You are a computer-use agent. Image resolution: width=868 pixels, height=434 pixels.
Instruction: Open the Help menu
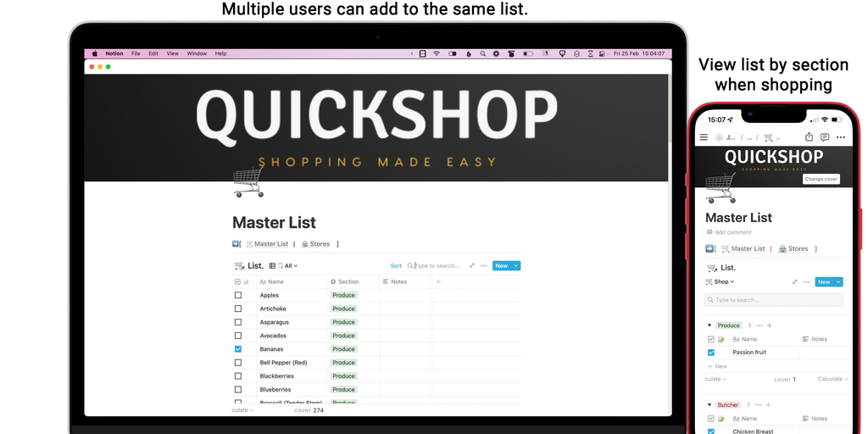[x=221, y=53]
